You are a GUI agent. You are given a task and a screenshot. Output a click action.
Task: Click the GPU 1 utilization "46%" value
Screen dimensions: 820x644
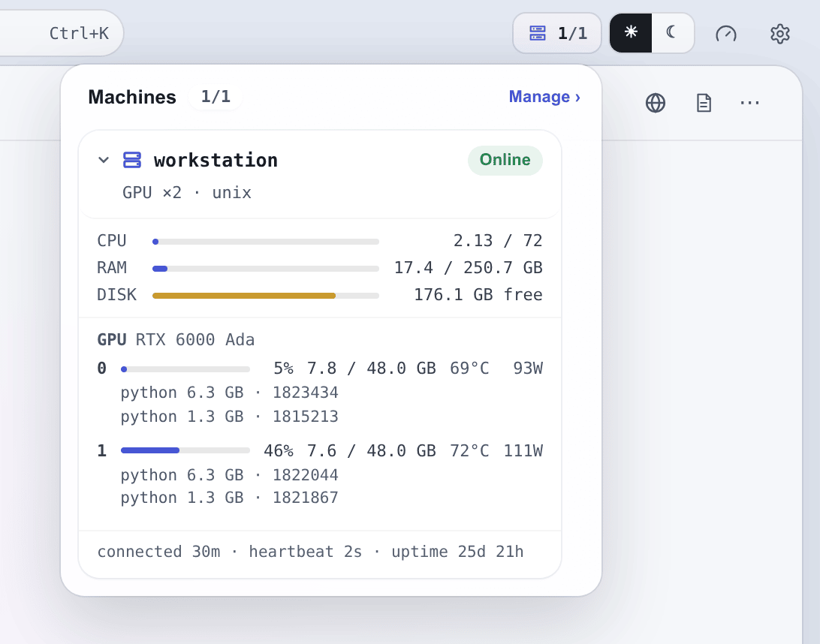[278, 450]
